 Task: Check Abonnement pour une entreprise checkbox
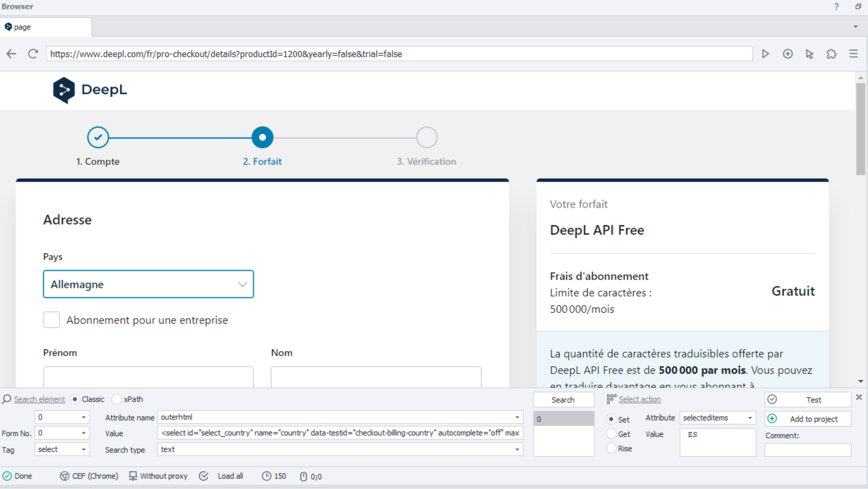[x=52, y=320]
